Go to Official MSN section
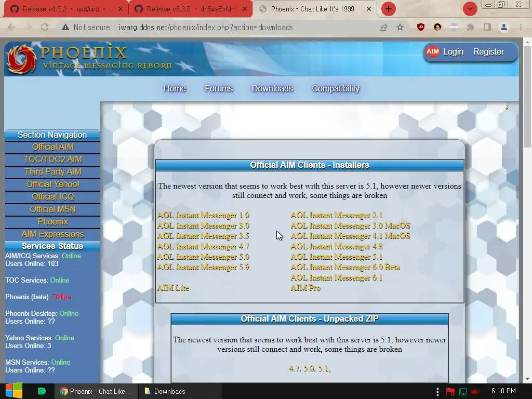This screenshot has width=532, height=399. coord(52,209)
